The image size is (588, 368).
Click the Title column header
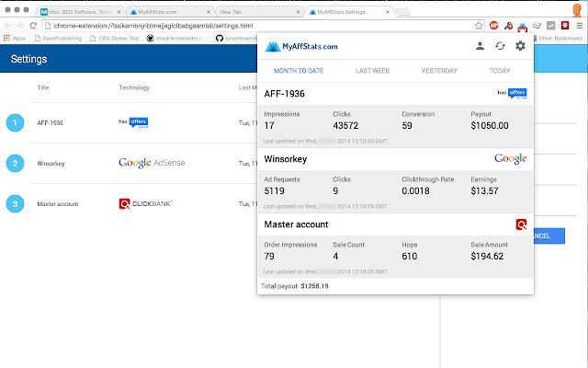click(x=43, y=87)
